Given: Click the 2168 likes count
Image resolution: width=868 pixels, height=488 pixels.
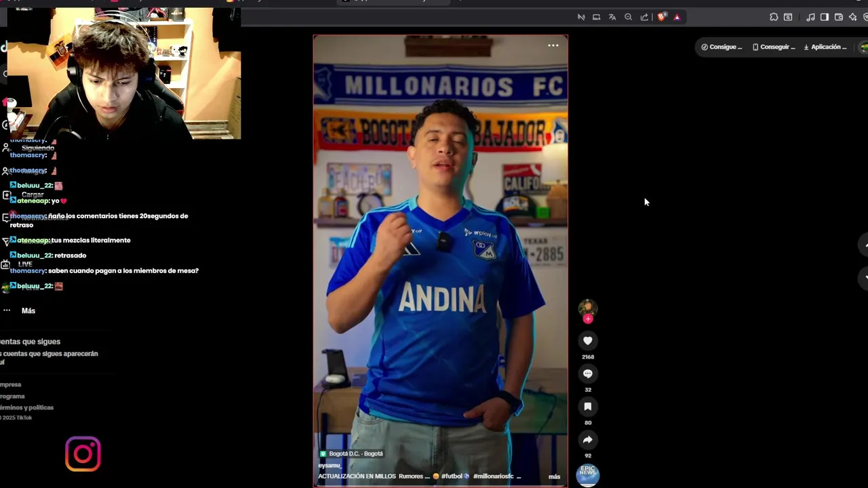Looking at the screenshot, I should tap(588, 357).
